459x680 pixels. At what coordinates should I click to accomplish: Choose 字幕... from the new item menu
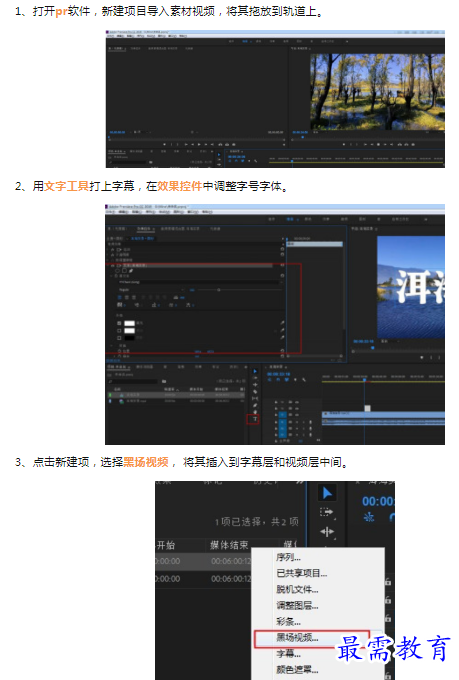pyautogui.click(x=289, y=654)
